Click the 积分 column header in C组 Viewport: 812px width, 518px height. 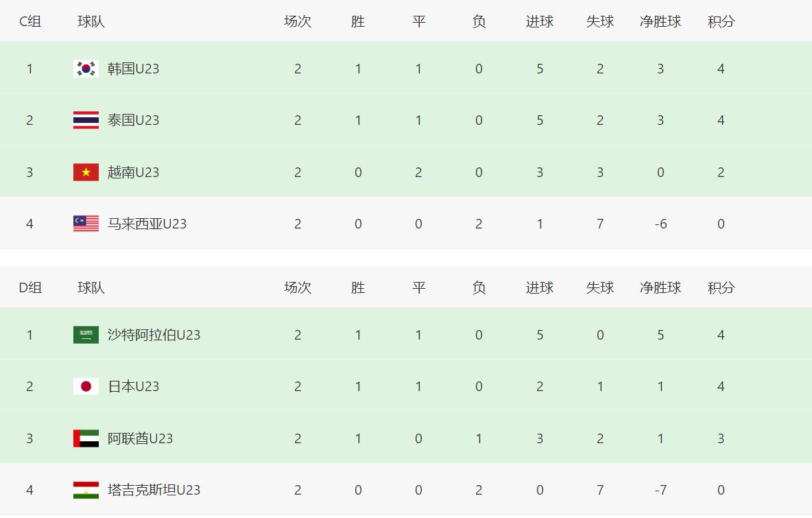click(x=721, y=21)
